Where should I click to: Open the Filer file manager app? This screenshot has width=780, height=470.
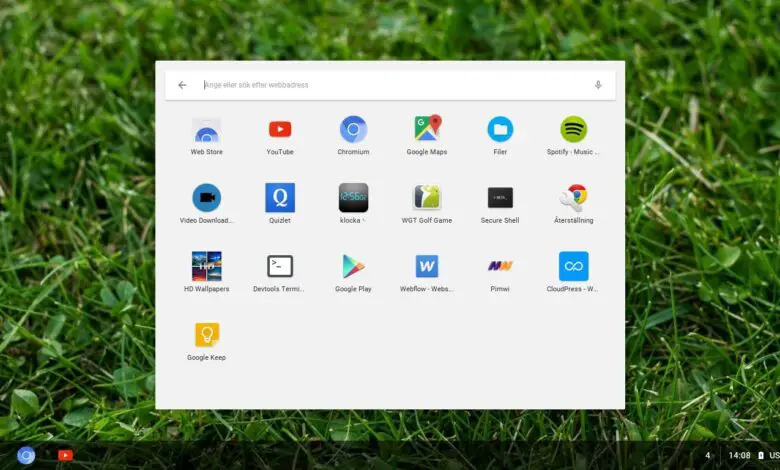tap(500, 129)
